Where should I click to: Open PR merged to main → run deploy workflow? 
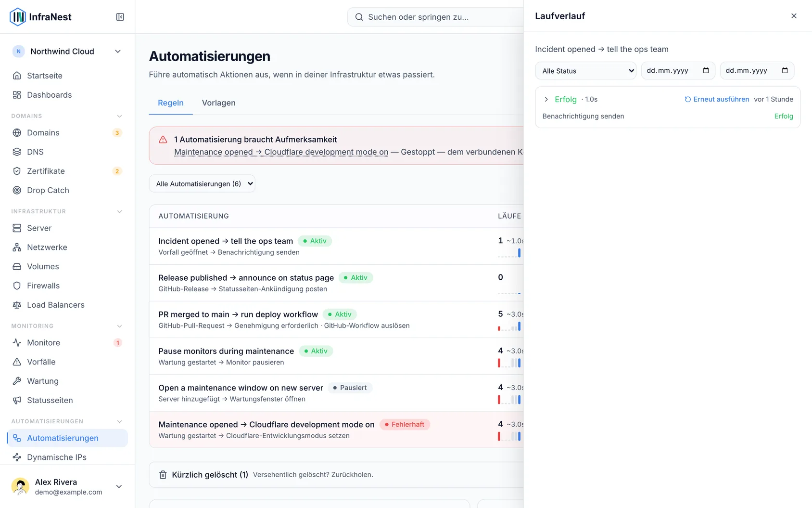[238, 314]
